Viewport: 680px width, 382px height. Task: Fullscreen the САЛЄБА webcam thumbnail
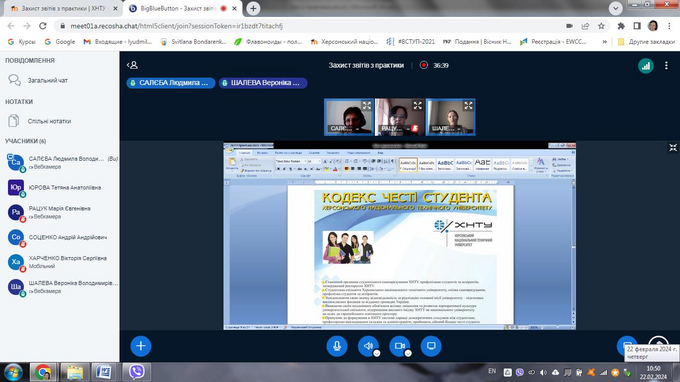[x=367, y=105]
